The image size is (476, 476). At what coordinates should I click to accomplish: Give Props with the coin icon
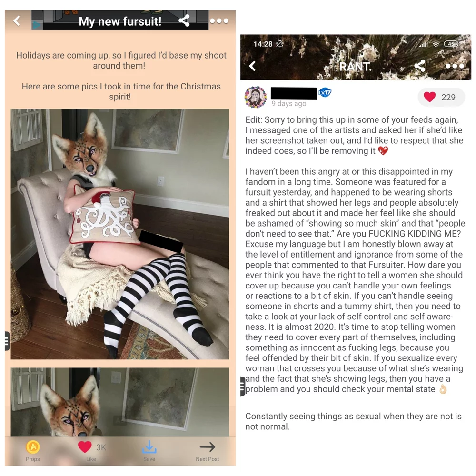pyautogui.click(x=33, y=451)
